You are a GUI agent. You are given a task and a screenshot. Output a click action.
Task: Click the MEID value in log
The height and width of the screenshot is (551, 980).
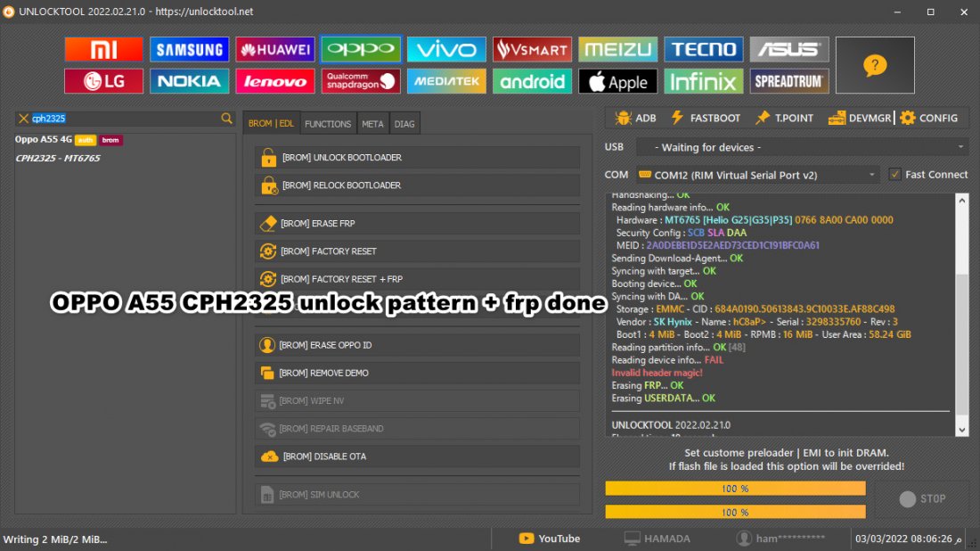point(732,245)
